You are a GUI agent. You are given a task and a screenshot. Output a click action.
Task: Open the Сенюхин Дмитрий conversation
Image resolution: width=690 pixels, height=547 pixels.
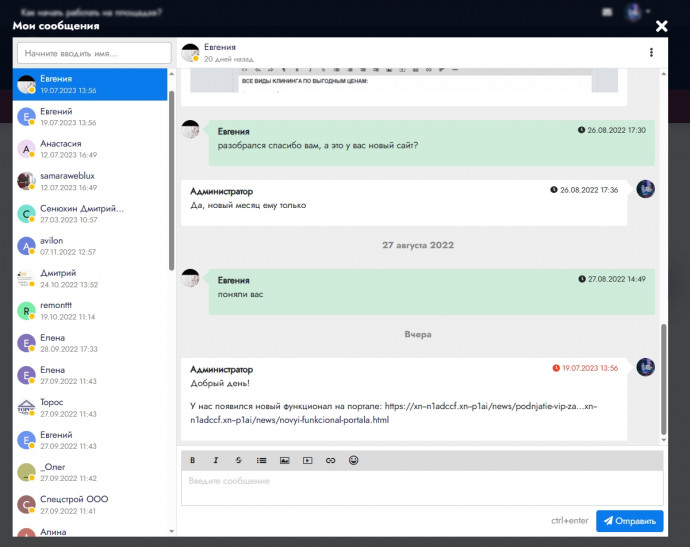click(x=90, y=213)
